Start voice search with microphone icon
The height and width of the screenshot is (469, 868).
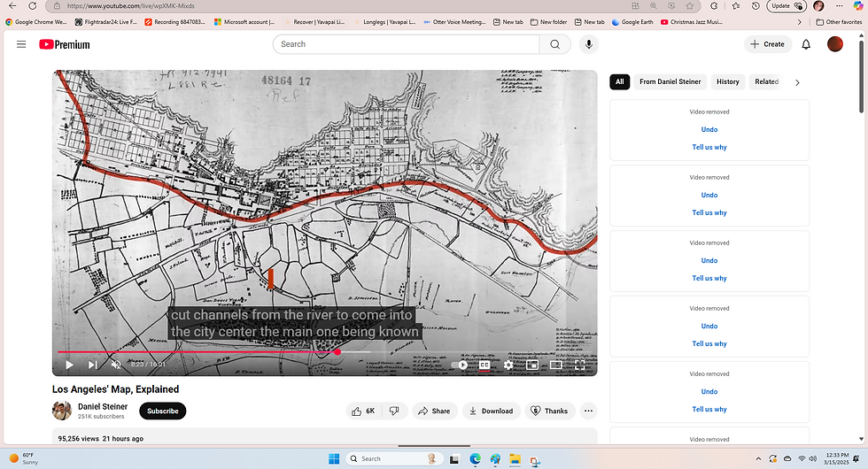click(x=589, y=44)
